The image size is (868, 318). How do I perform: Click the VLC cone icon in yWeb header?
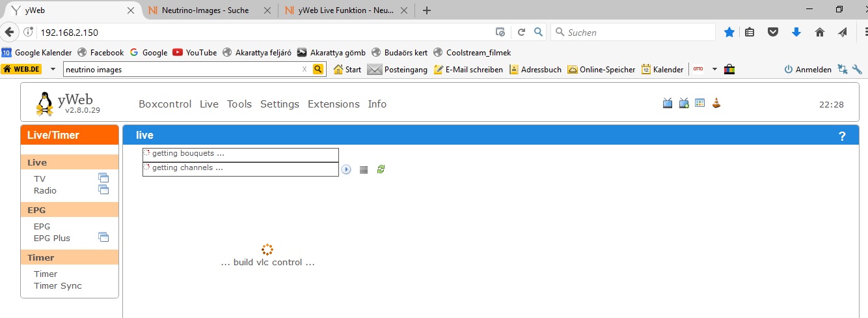click(x=716, y=103)
